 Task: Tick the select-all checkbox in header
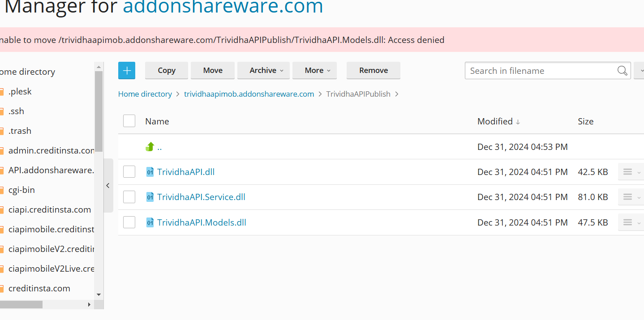(x=129, y=121)
